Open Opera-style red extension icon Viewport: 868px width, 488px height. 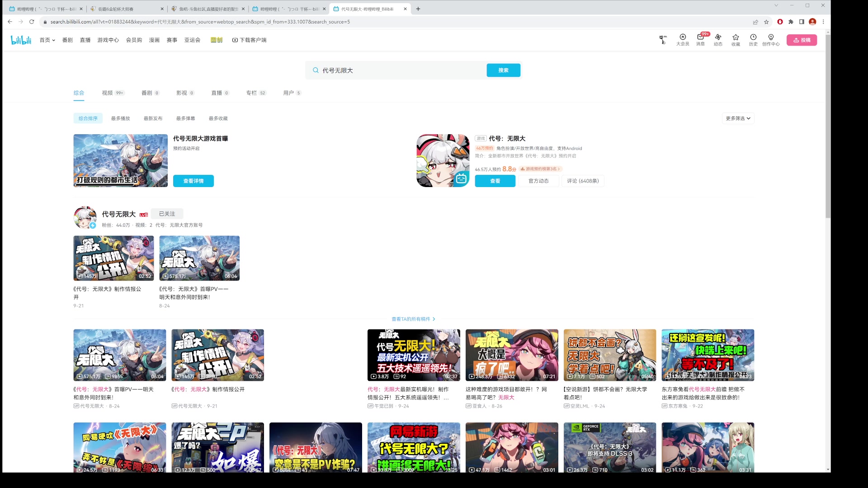[780, 22]
